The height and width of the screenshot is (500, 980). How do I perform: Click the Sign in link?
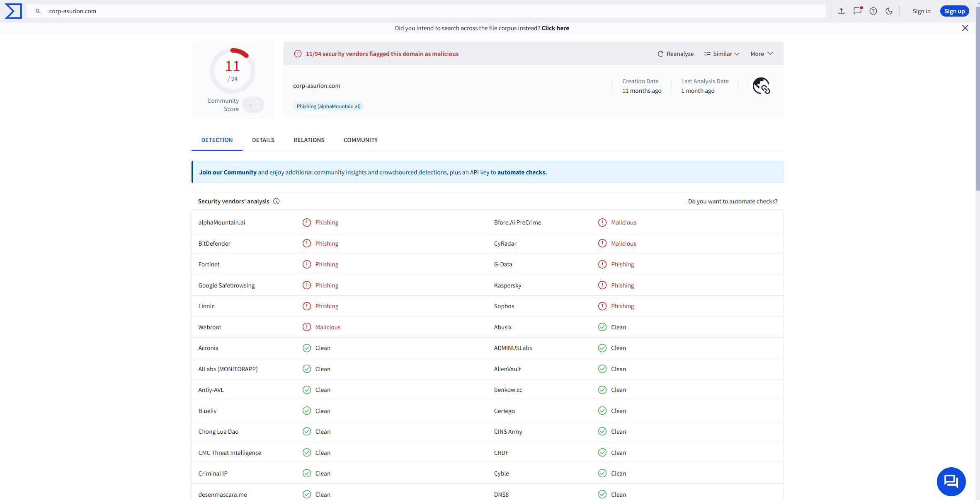pyautogui.click(x=922, y=11)
